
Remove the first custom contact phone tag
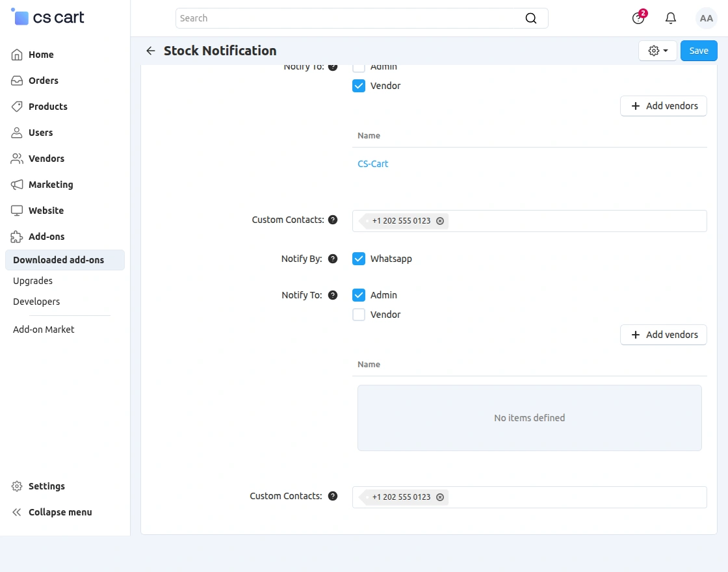440,221
